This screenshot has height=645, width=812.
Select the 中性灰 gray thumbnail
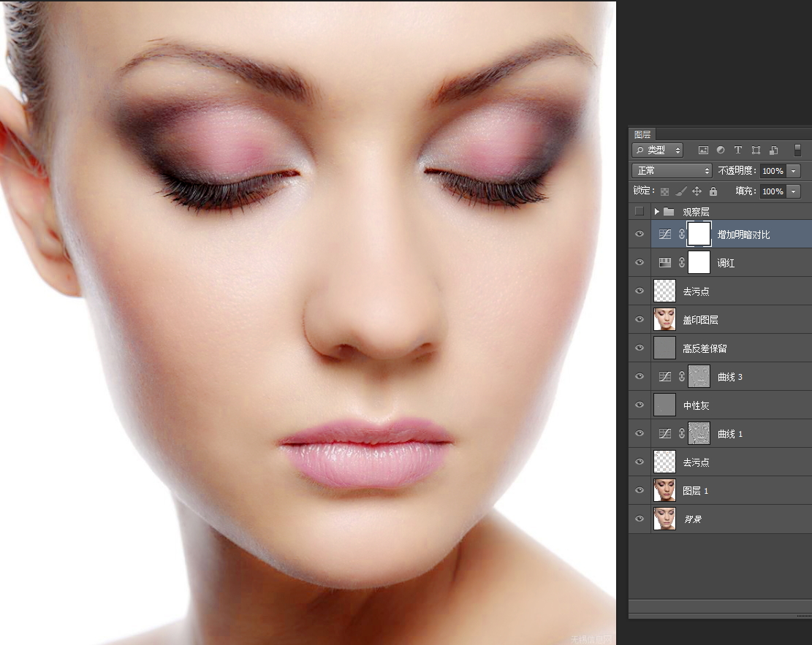click(665, 405)
